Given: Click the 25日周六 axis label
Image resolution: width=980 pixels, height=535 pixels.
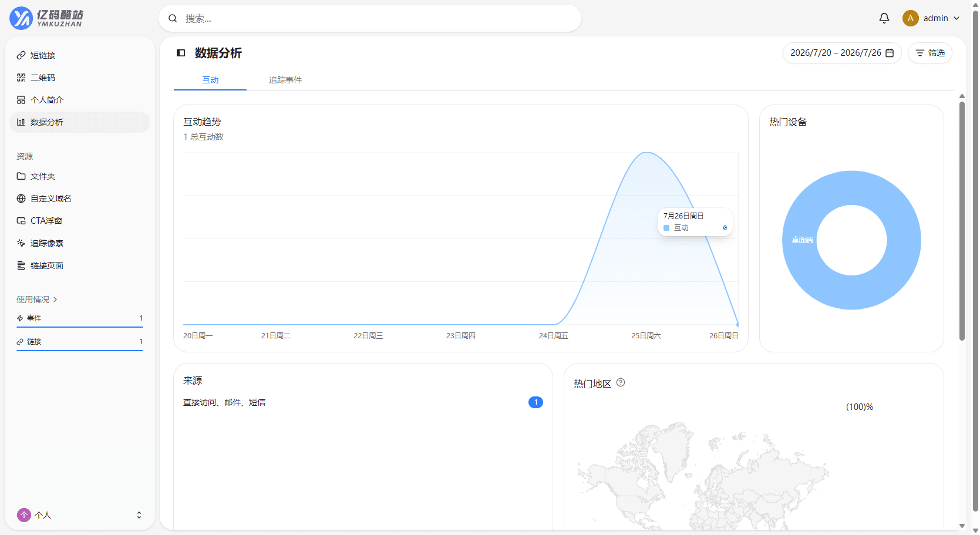Looking at the screenshot, I should [x=646, y=336].
